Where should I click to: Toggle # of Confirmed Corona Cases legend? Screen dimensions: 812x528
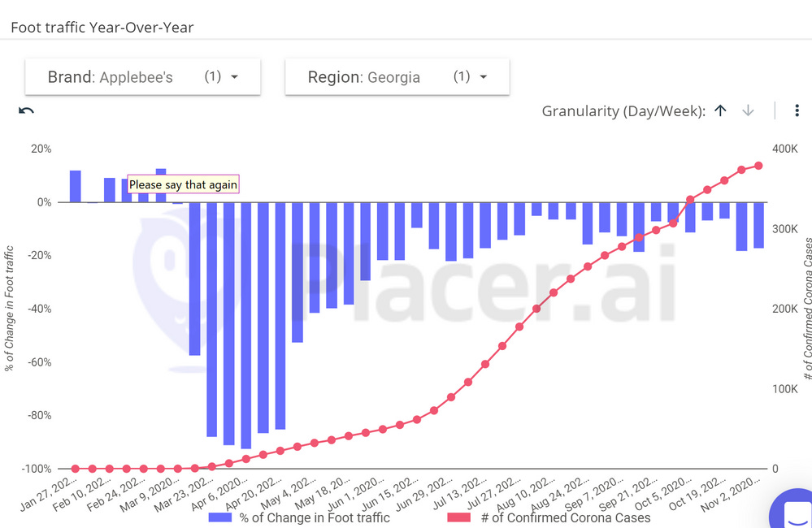point(549,517)
